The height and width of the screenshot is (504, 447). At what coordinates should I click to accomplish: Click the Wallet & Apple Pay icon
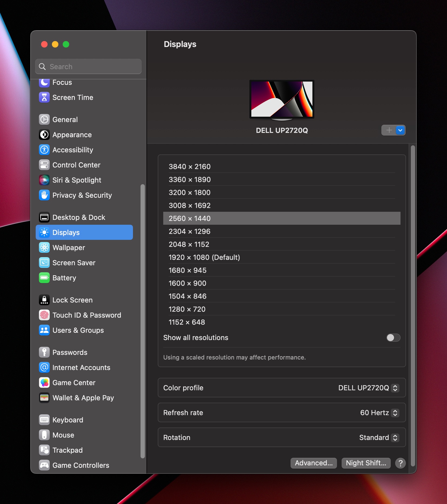click(x=44, y=398)
